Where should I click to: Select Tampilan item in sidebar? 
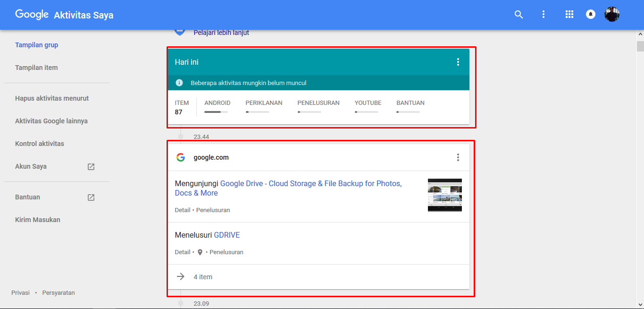tap(36, 68)
